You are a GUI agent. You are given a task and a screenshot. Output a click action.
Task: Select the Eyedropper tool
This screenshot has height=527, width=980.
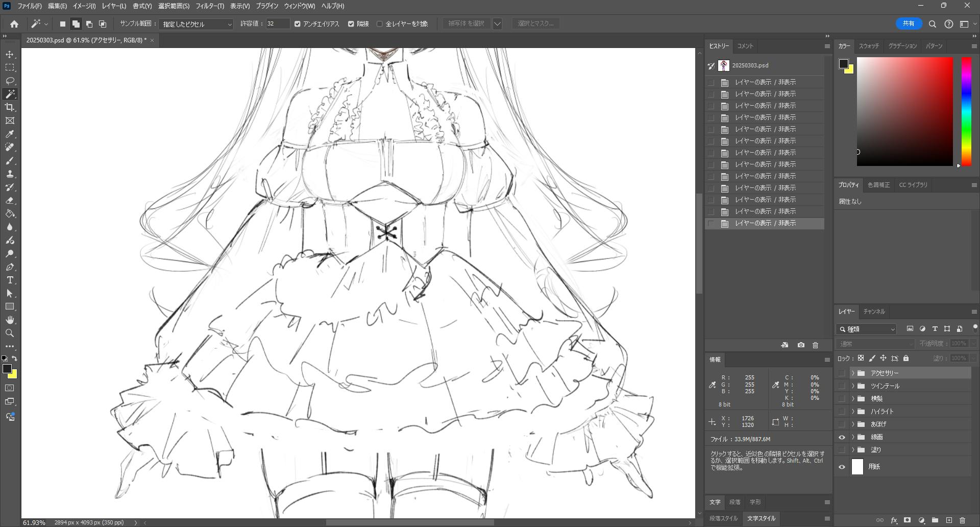(x=10, y=134)
